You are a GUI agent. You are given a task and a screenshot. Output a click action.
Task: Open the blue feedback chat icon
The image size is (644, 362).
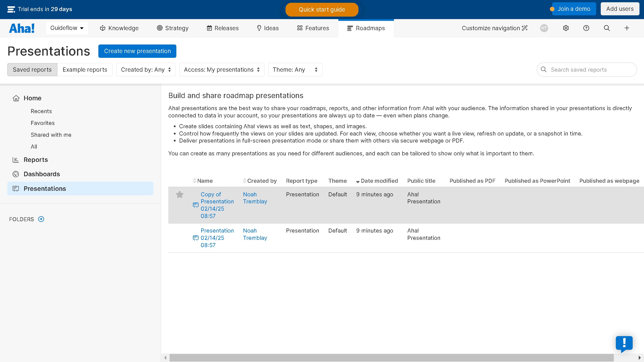(624, 343)
